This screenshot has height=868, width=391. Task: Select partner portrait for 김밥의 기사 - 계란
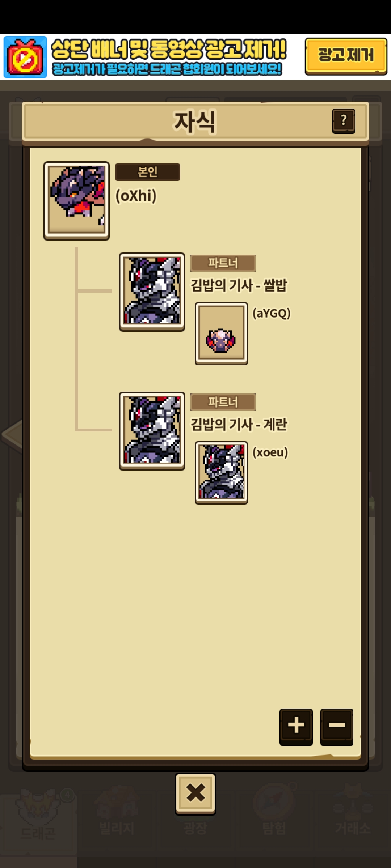coord(152,431)
